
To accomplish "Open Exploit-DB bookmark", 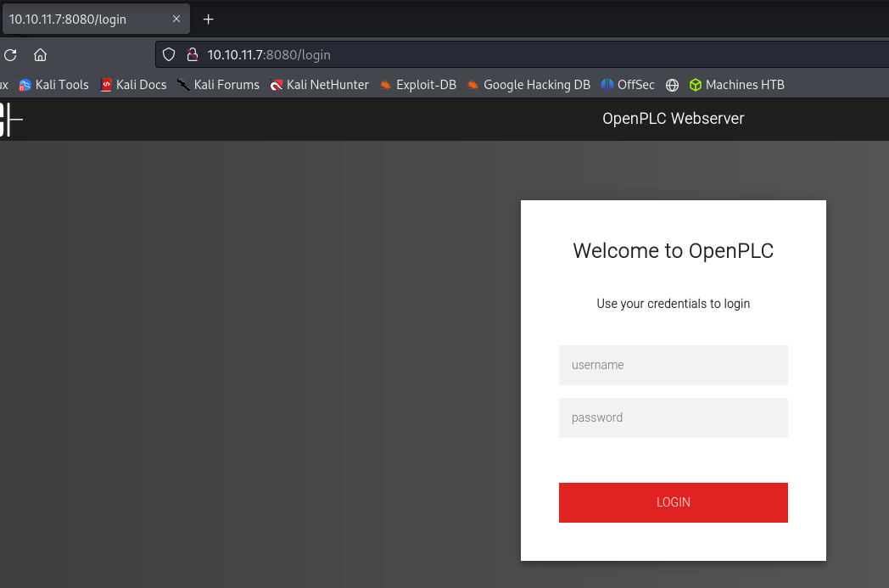I will tap(418, 85).
